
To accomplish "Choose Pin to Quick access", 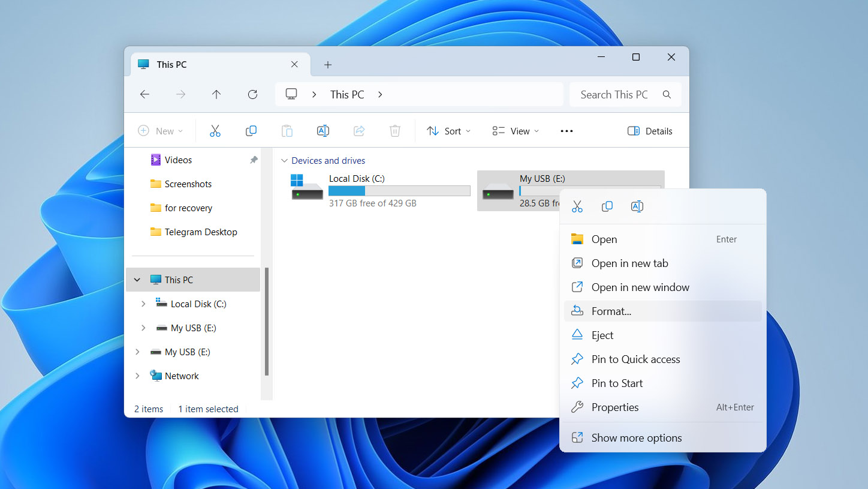I will [x=663, y=359].
